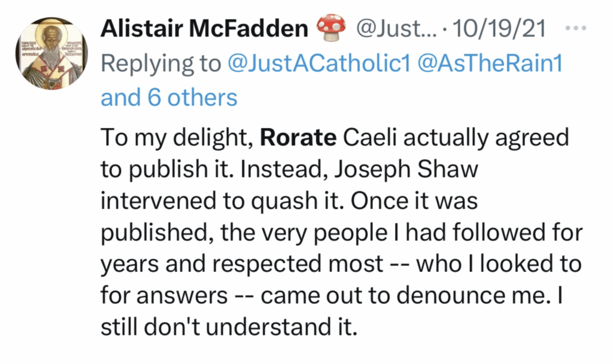This screenshot has width=613, height=364.
Task: Click the phrase "To my delight"
Action: coord(174,138)
